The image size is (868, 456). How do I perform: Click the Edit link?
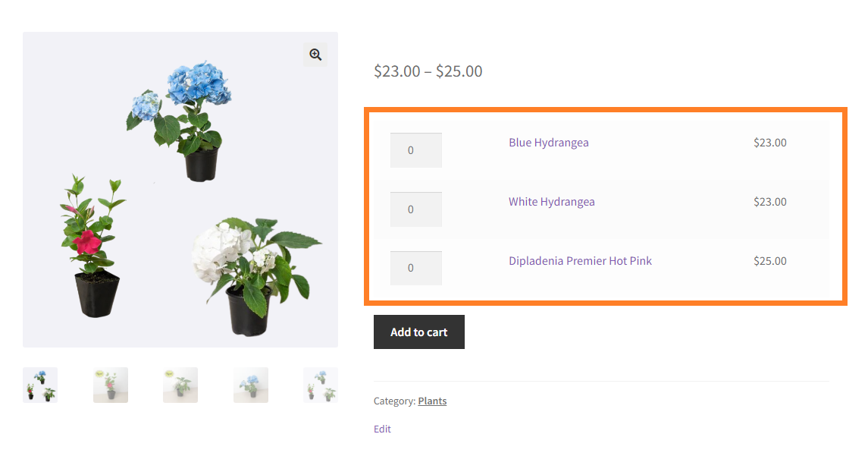coord(382,429)
